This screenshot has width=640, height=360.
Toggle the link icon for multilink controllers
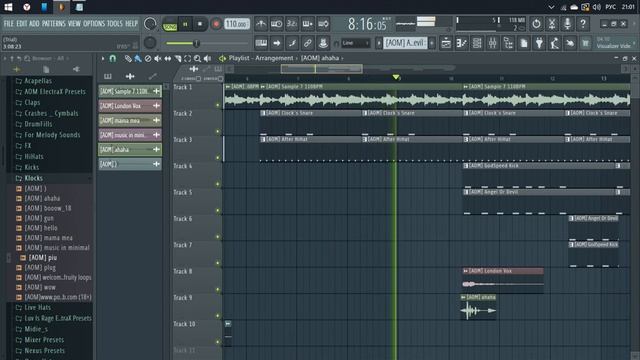point(307,43)
